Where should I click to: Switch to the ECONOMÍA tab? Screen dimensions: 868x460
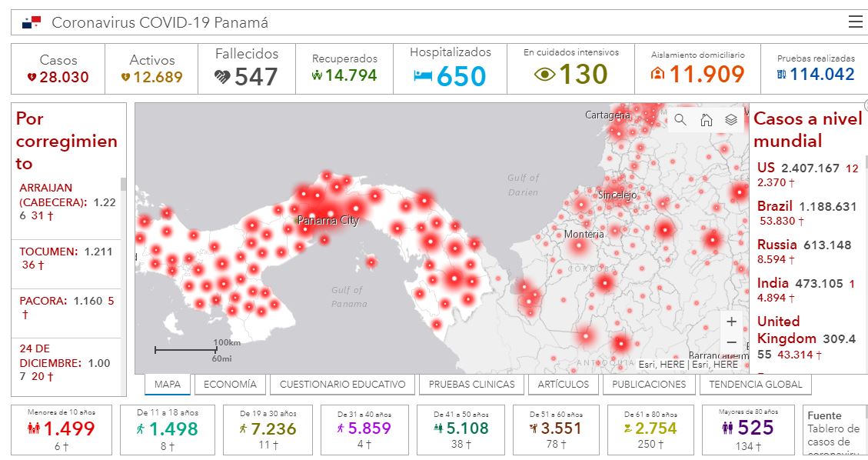[231, 384]
